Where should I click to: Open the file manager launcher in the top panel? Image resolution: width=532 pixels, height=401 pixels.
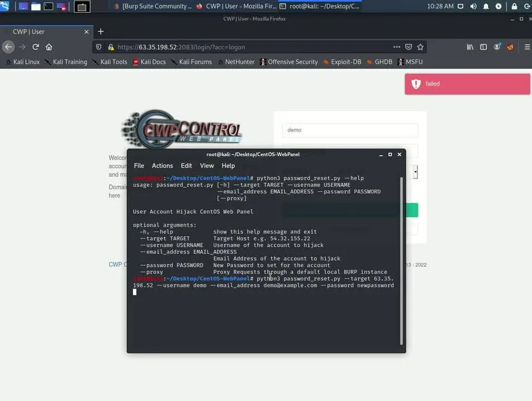click(x=36, y=7)
